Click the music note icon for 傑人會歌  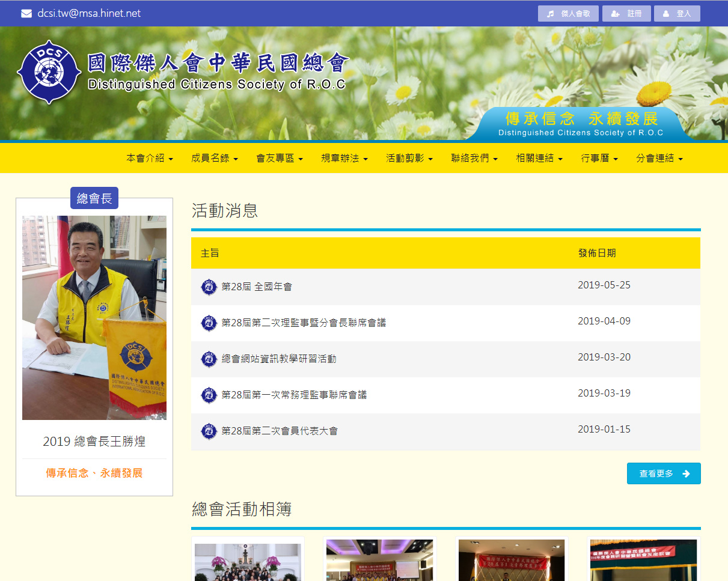(x=550, y=14)
